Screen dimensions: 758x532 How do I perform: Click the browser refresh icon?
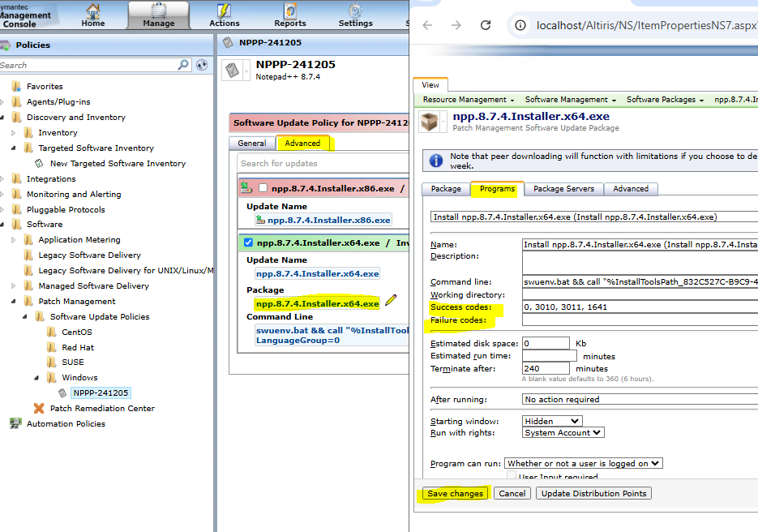click(x=486, y=25)
